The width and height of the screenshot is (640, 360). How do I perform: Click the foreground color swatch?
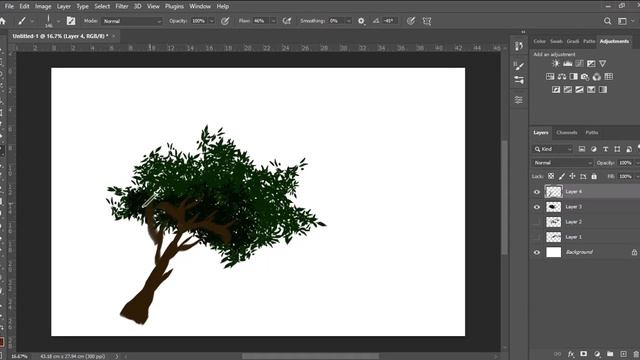coord(1,341)
